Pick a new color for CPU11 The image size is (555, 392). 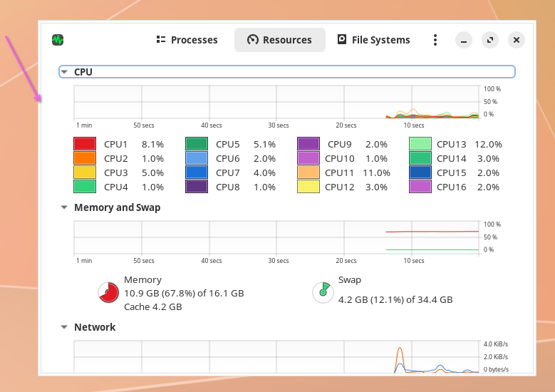point(308,172)
